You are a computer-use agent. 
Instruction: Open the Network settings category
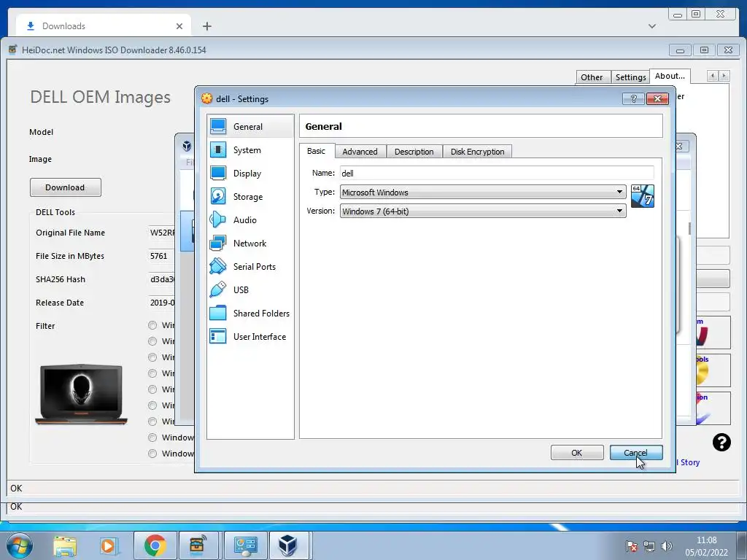point(250,244)
